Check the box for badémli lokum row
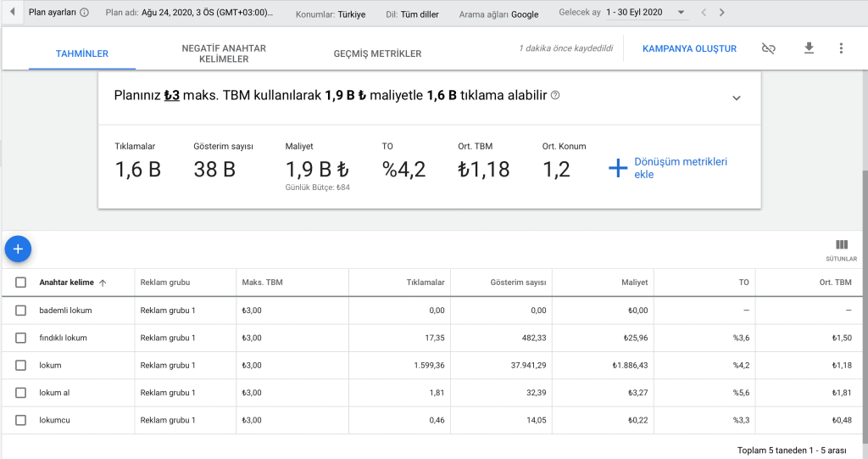This screenshot has width=868, height=459. (20, 311)
